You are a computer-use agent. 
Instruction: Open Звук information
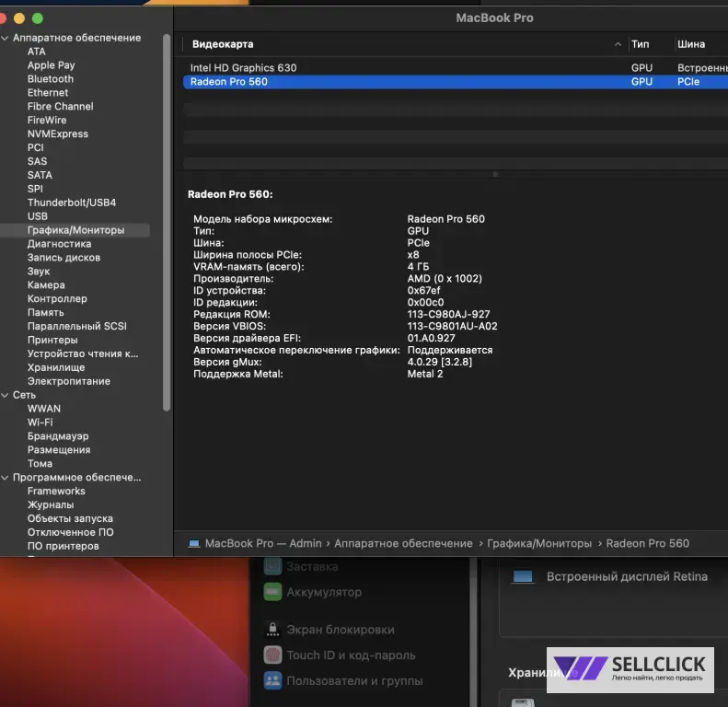click(x=39, y=272)
